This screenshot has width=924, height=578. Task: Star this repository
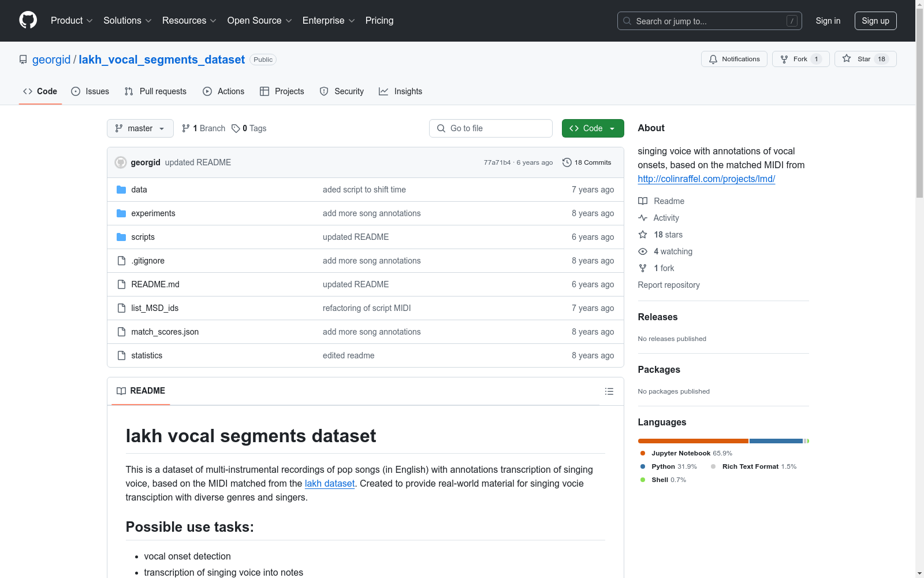pyautogui.click(x=865, y=59)
